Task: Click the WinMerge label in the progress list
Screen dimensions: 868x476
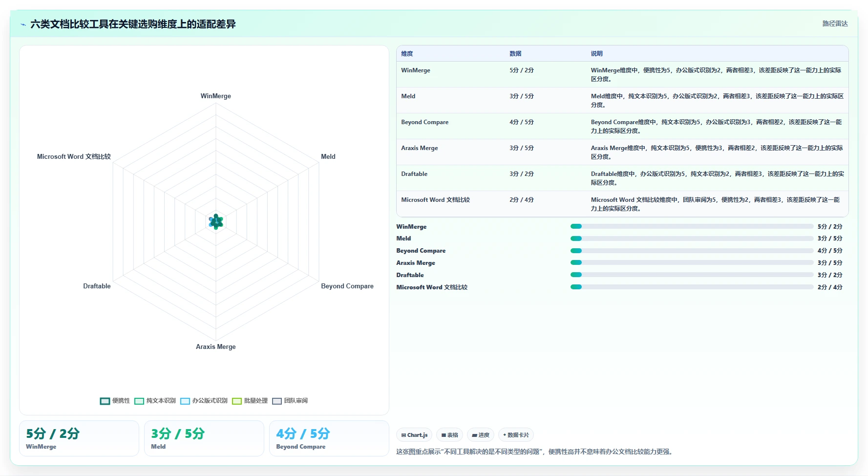Action: click(411, 227)
